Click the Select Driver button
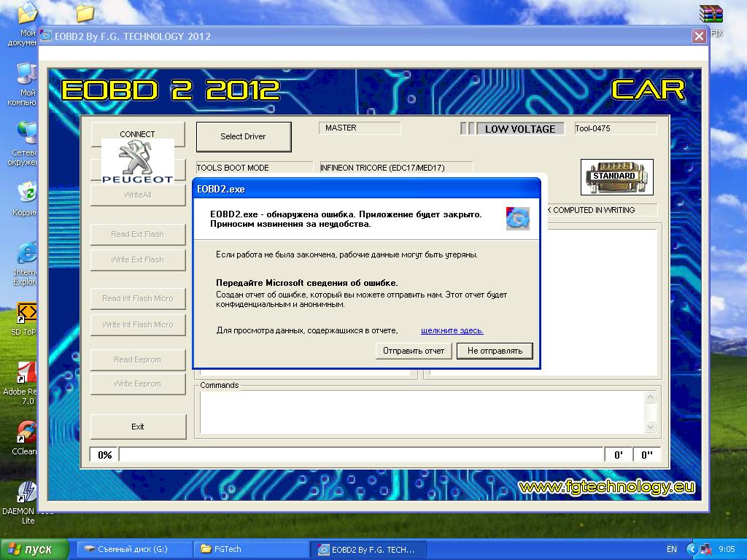Viewport: 747px width, 560px height. point(243,136)
